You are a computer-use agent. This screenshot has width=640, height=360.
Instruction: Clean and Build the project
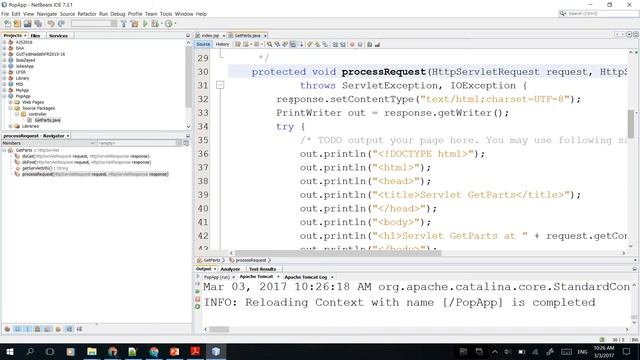coord(135,24)
